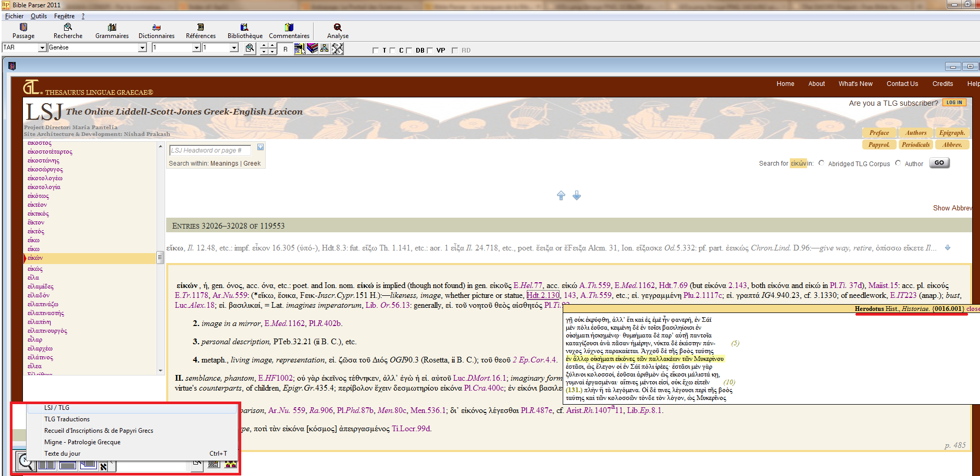Click the first stepper's up arrow
Image resolution: width=980 pixels, height=476 pixels.
click(264, 46)
